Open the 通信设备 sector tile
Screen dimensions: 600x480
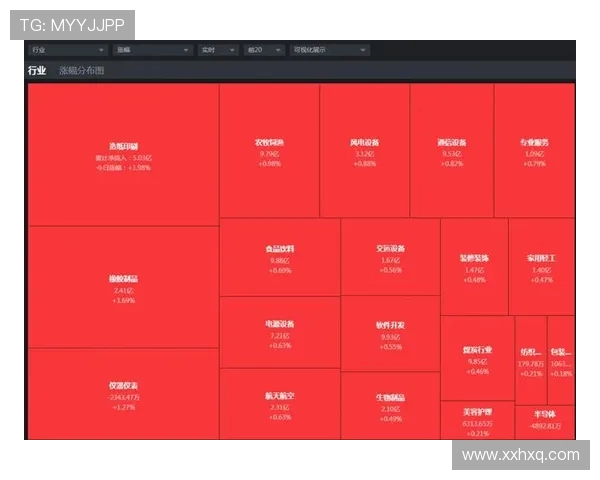[x=451, y=150]
